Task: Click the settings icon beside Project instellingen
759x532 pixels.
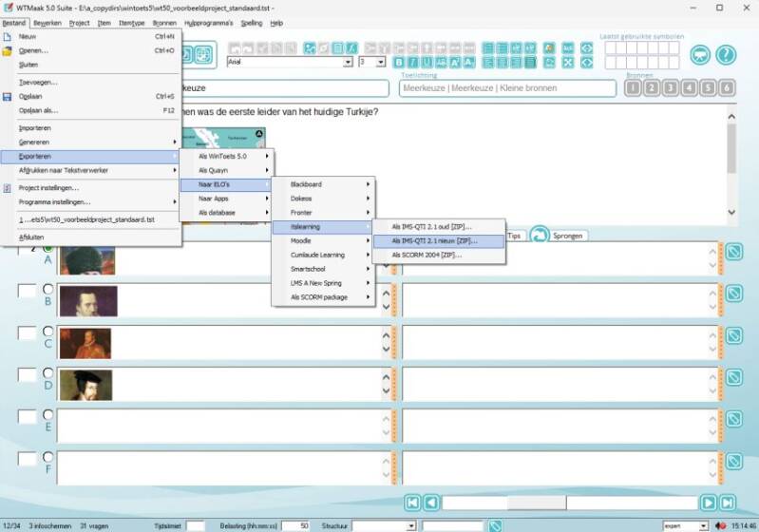Action: coord(7,188)
